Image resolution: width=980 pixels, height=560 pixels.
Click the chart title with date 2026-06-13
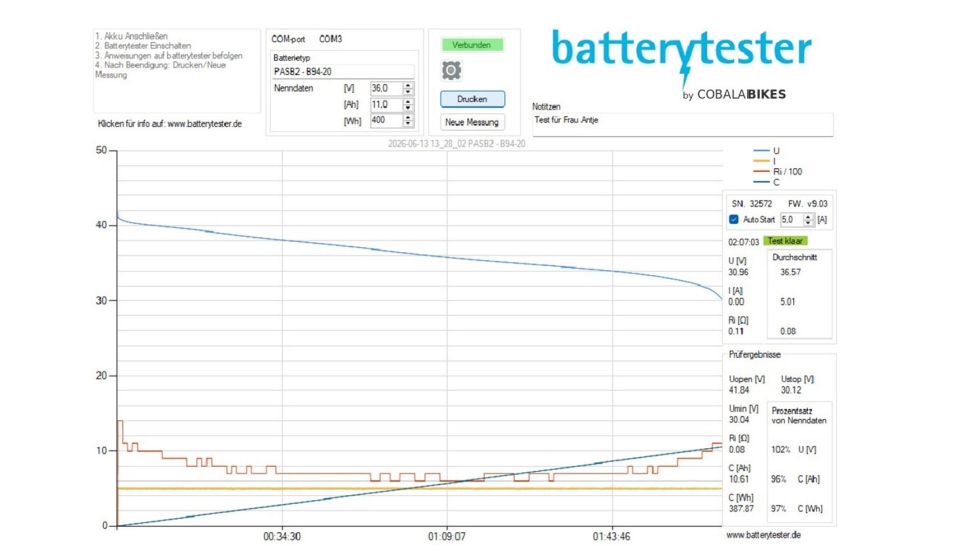456,144
